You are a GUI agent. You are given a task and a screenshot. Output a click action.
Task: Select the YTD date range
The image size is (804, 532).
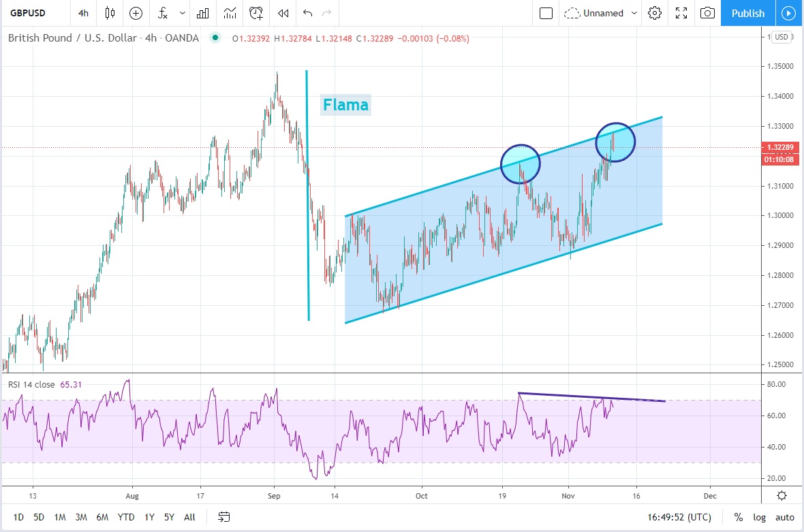coord(126,517)
